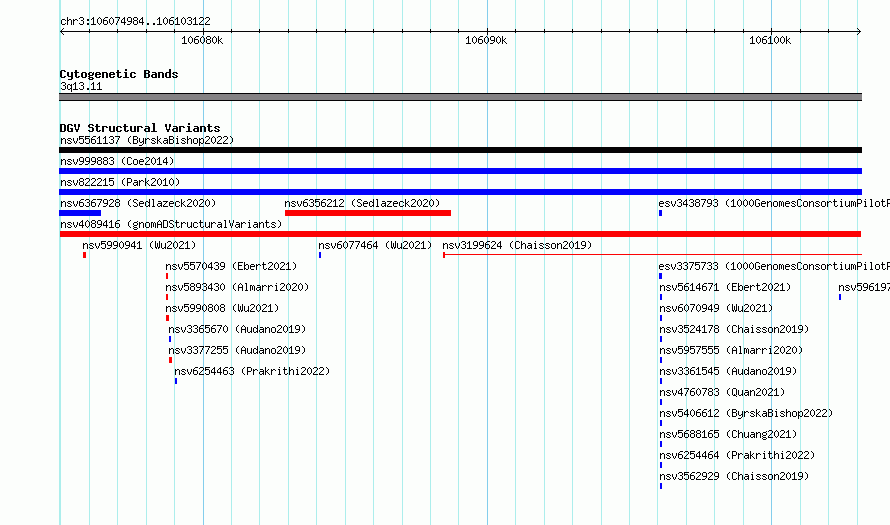Screen dimensions: 890x525
Task: Click the small blue marker under nsv6077464
Action: point(320,255)
